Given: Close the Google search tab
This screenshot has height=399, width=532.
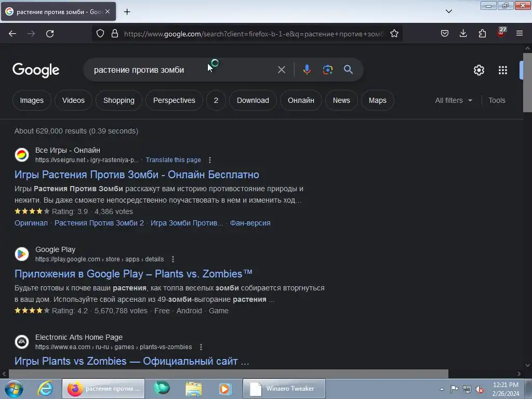Looking at the screenshot, I should [108, 11].
